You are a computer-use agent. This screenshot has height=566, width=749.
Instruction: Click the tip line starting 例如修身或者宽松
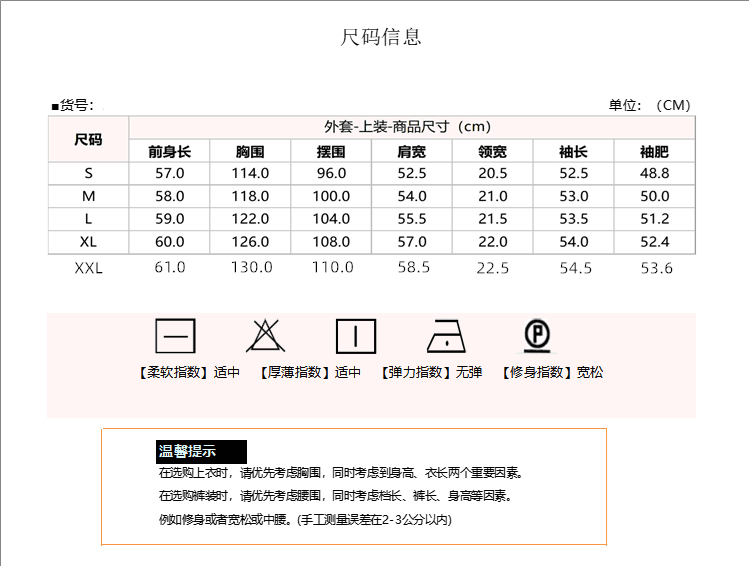coord(305,519)
